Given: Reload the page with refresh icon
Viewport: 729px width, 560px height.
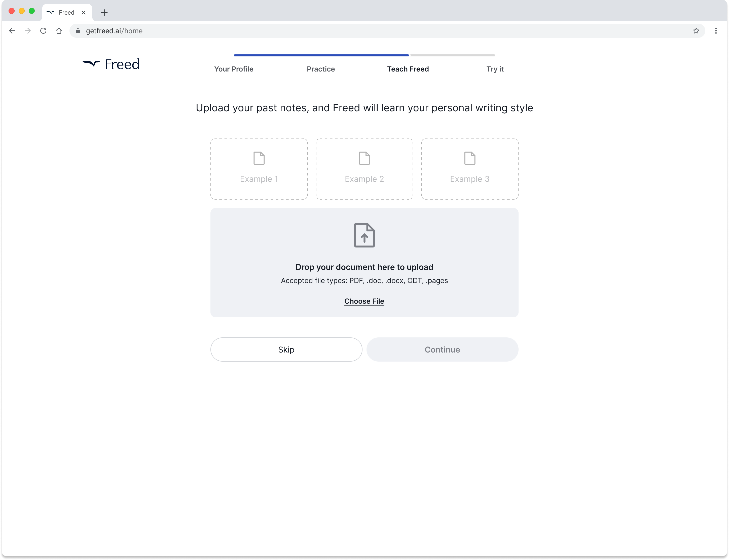Looking at the screenshot, I should coord(43,31).
